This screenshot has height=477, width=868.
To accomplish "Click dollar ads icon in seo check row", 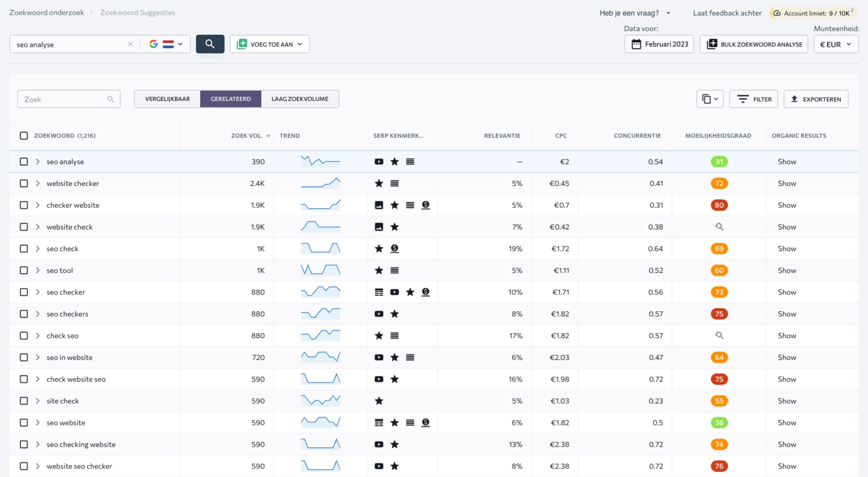I will pyautogui.click(x=395, y=248).
